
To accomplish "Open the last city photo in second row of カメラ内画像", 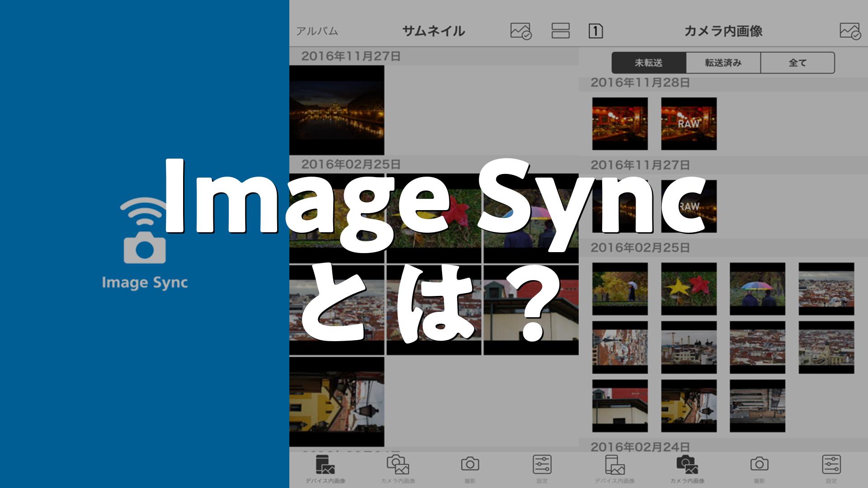I will [826, 347].
